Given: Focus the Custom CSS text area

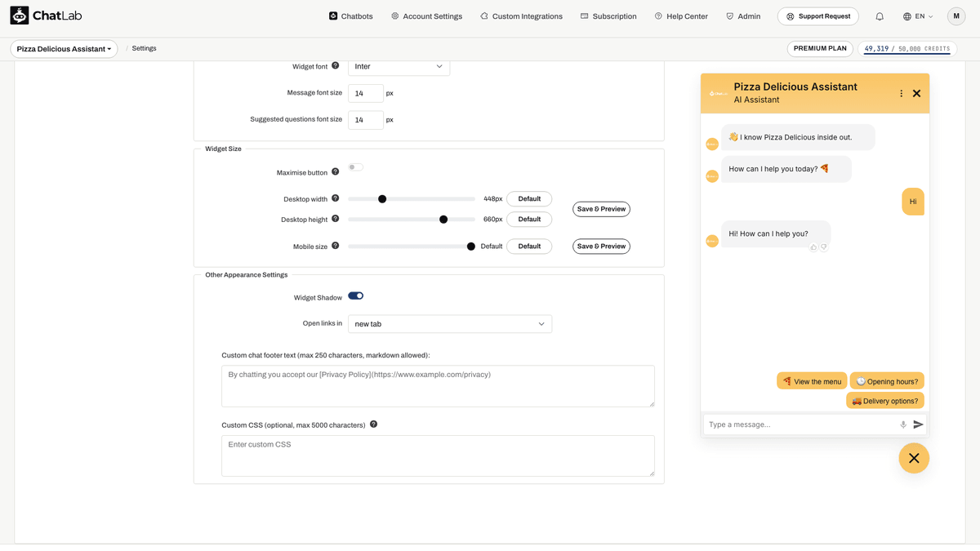Looking at the screenshot, I should 438,455.
